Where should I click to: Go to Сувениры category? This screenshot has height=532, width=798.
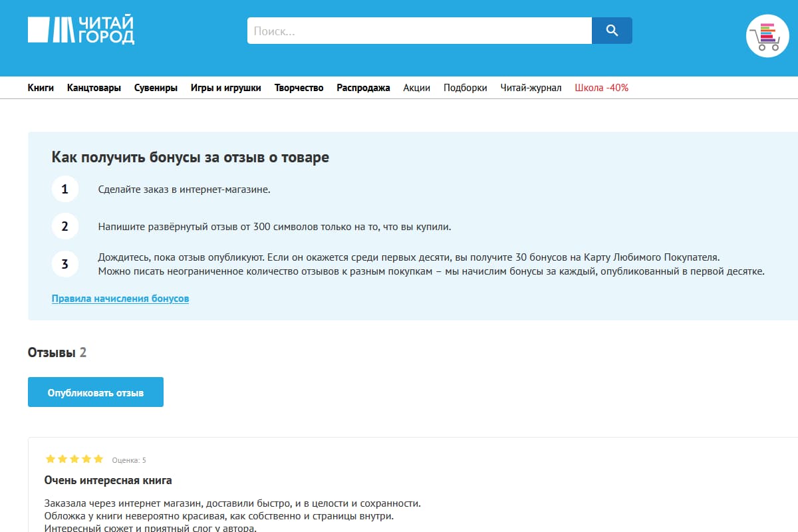(156, 88)
